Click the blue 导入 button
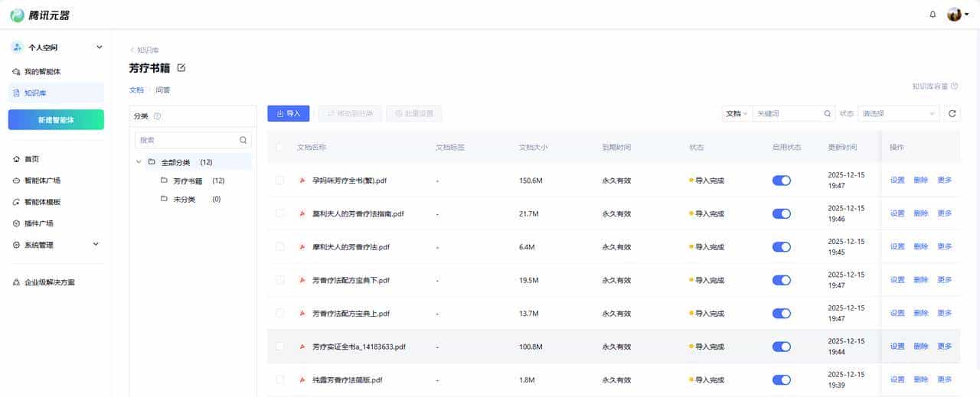The height and width of the screenshot is (397, 980). pos(289,113)
